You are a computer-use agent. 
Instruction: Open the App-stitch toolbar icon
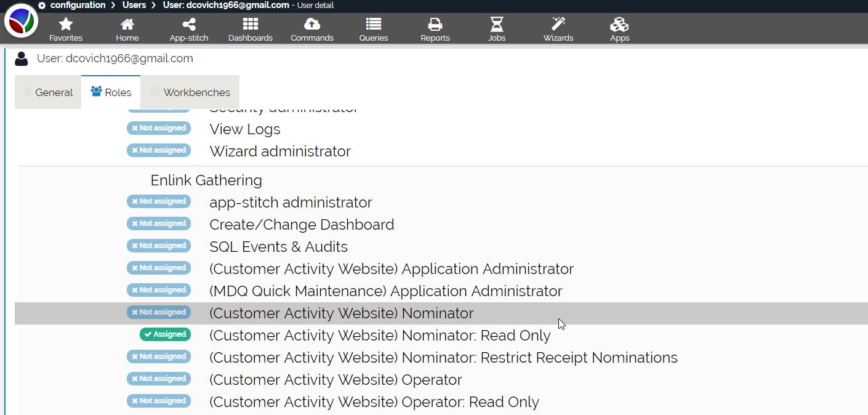point(189,25)
